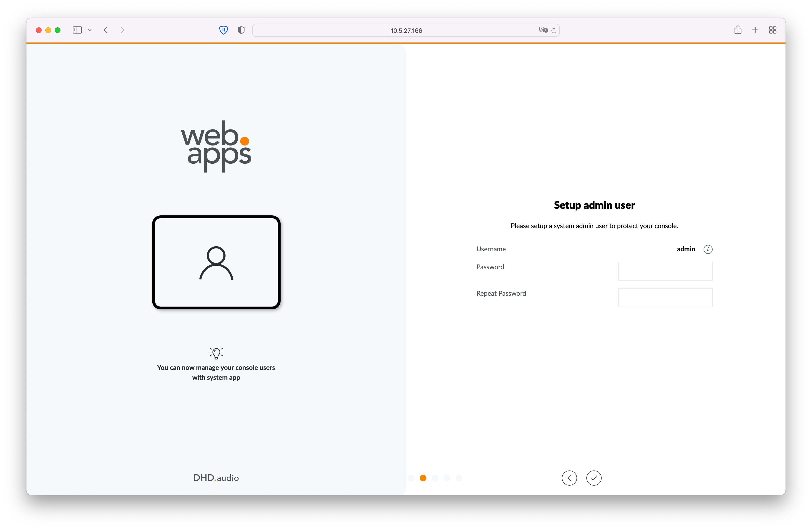812x530 pixels.
Task: Click the 'Repeat Password' label
Action: [501, 294]
